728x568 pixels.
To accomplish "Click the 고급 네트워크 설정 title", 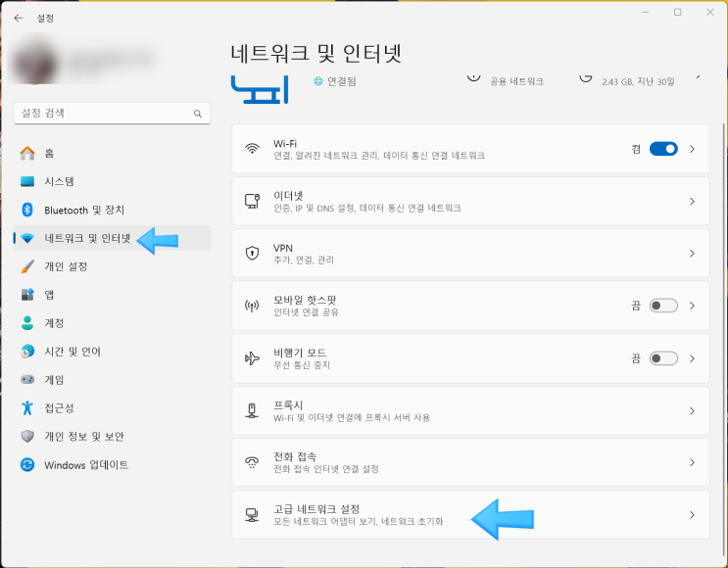I will pos(316,509).
